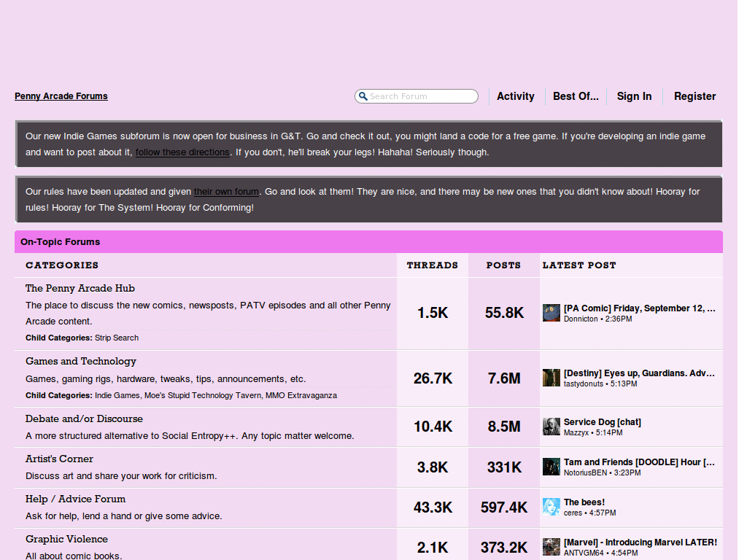Screen dimensions: 747x560
Task: Open 'Tam and Friends [DOODLE] Hour' post
Action: click(x=639, y=462)
